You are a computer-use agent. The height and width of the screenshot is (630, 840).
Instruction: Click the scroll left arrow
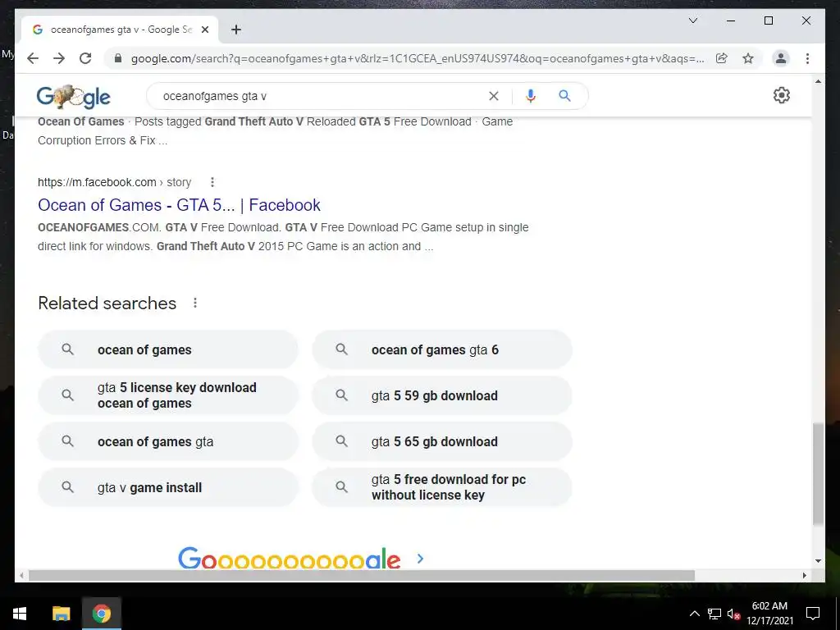click(x=21, y=575)
